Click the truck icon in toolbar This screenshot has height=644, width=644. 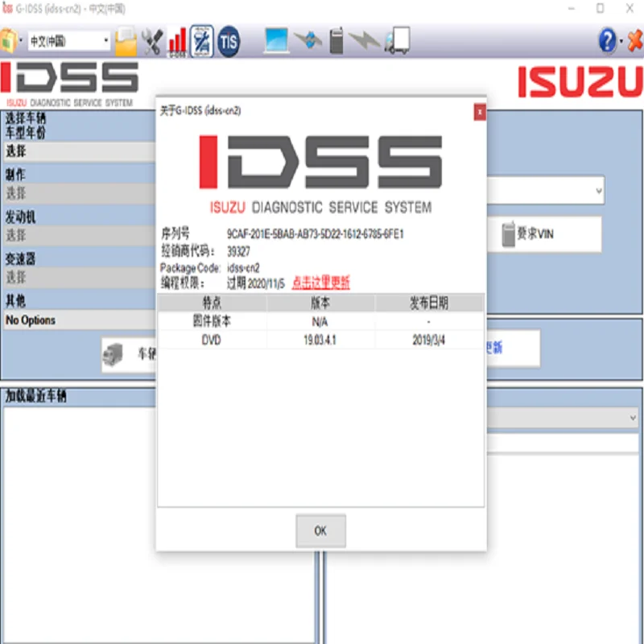(397, 40)
